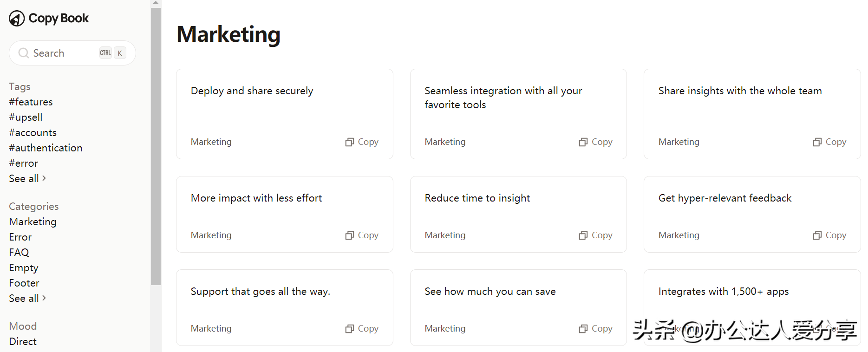
Task: Copy the 'Reduce time to insight' text
Action: pyautogui.click(x=595, y=235)
